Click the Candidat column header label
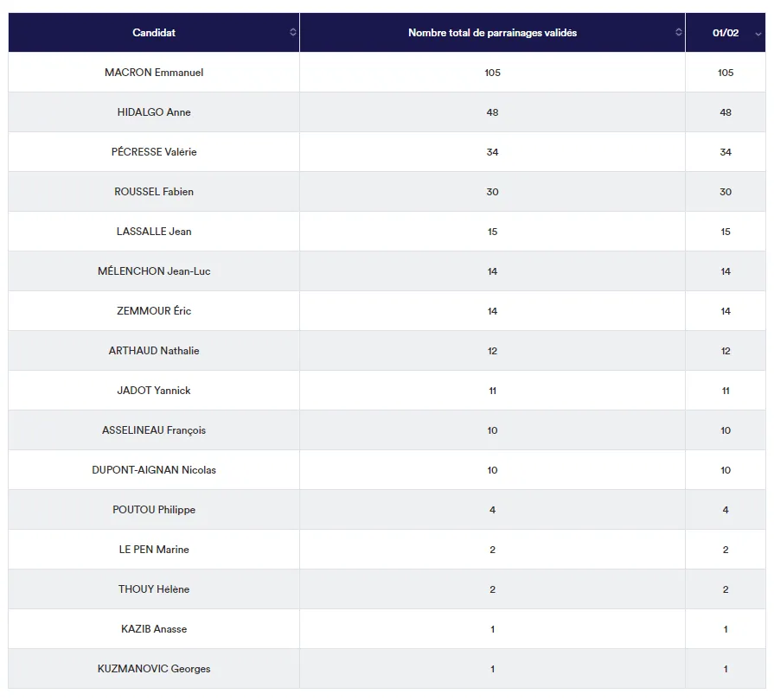Image resolution: width=774 pixels, height=700 pixels. [154, 33]
